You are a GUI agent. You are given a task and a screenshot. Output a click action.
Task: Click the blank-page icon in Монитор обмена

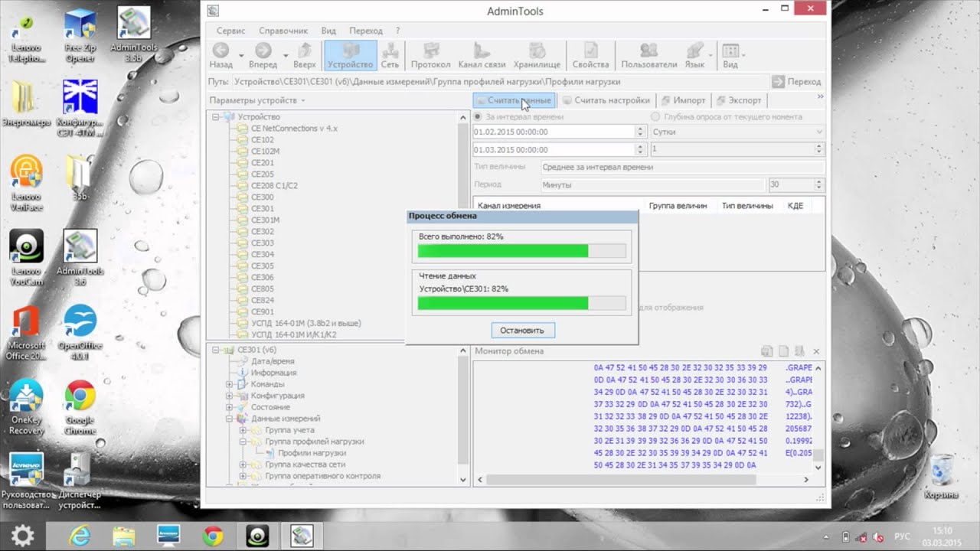click(783, 351)
